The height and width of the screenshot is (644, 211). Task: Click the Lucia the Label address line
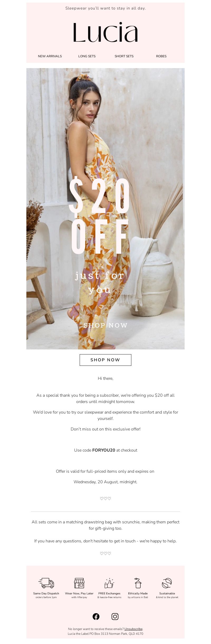105,634
